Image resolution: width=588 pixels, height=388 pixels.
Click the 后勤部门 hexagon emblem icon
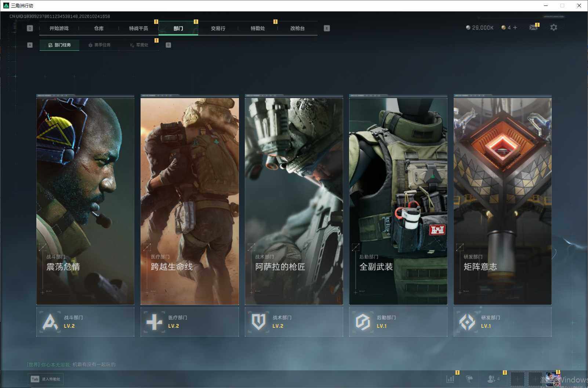point(363,322)
